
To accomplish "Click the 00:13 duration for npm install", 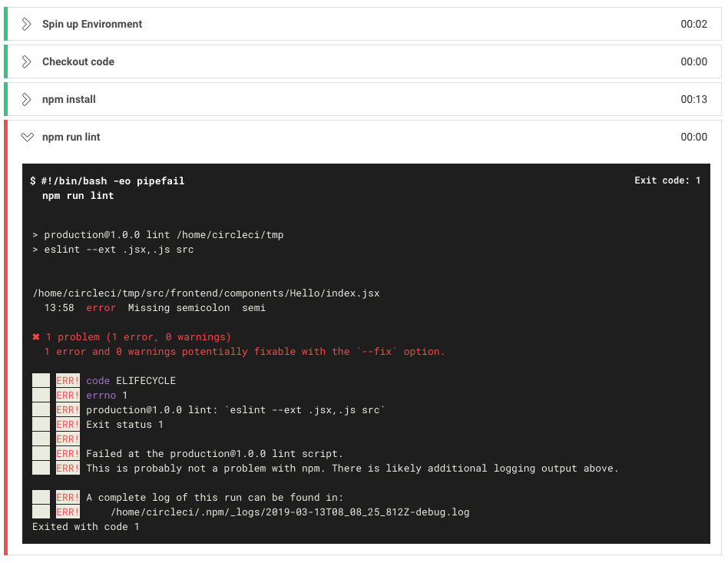I will [693, 99].
